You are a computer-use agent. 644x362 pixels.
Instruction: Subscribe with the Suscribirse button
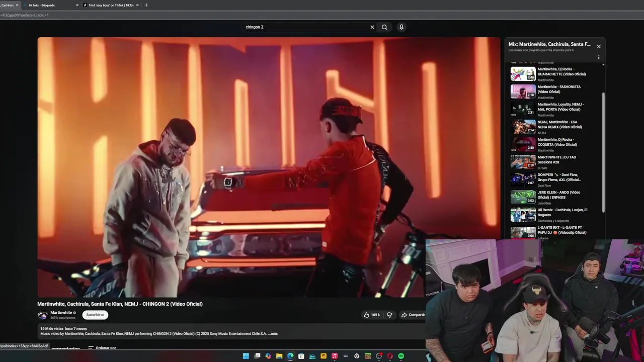click(x=95, y=315)
